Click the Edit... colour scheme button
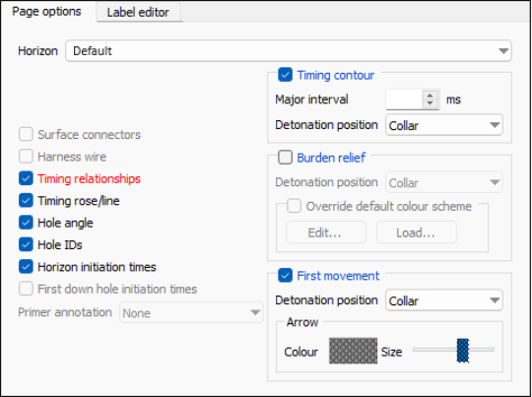Image resolution: width=532 pixels, height=397 pixels. (326, 232)
